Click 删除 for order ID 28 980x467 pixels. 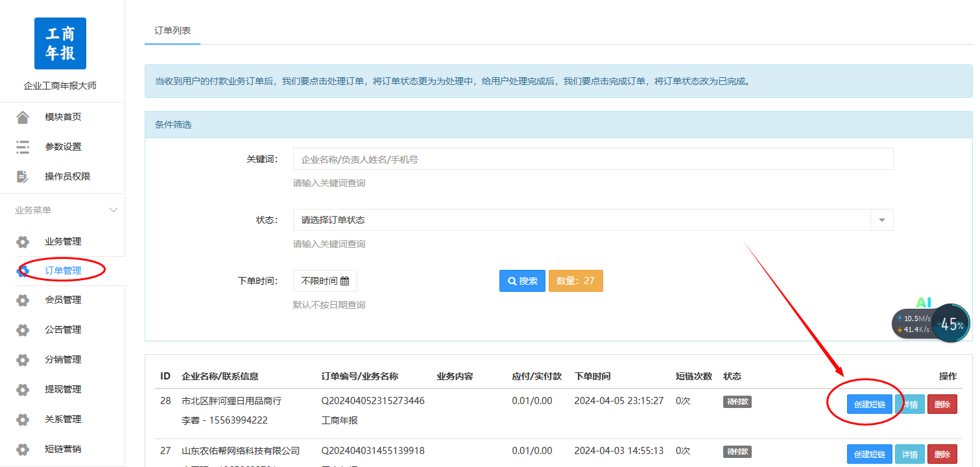pos(942,405)
